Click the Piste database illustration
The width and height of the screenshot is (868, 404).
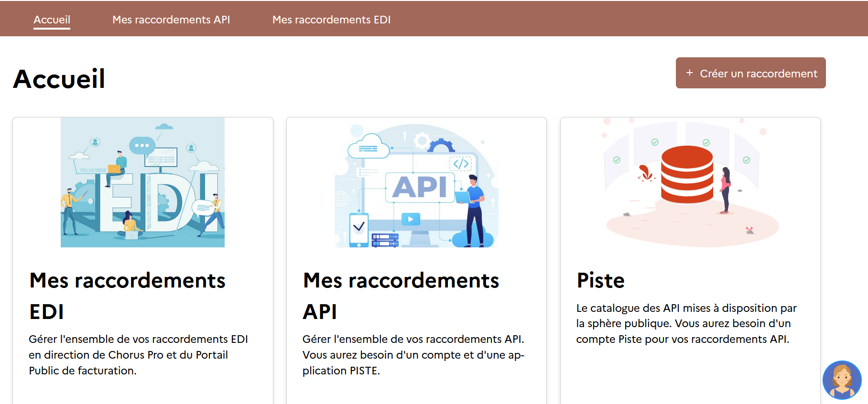click(x=690, y=182)
